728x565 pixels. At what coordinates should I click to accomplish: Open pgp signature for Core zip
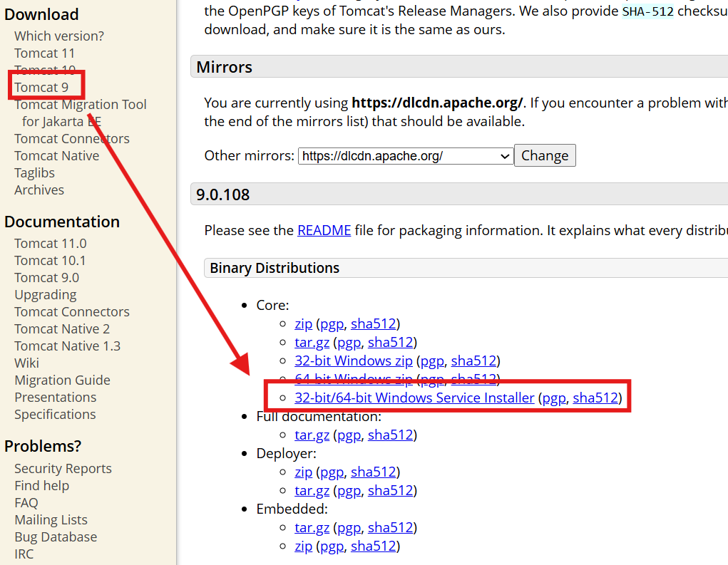click(x=332, y=323)
